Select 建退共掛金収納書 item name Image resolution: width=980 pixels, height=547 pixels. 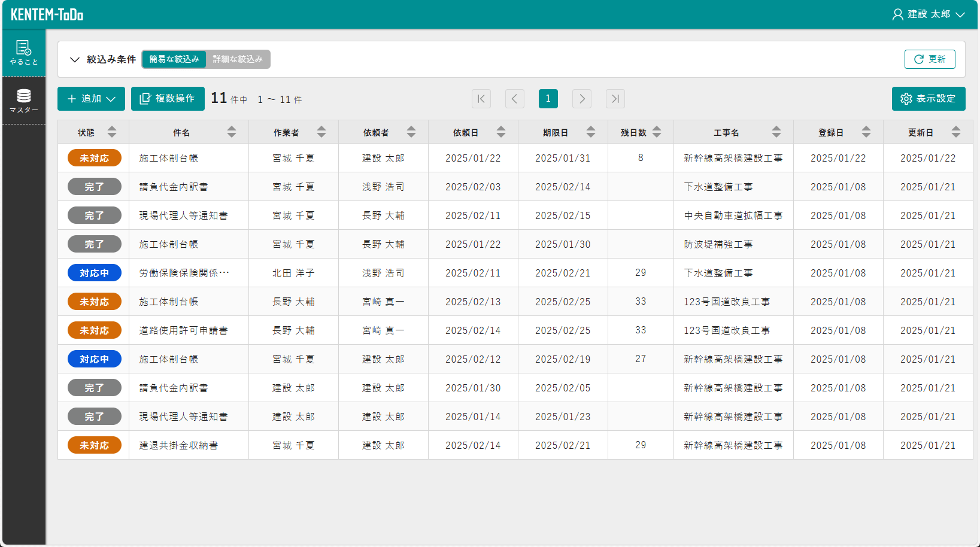point(178,445)
